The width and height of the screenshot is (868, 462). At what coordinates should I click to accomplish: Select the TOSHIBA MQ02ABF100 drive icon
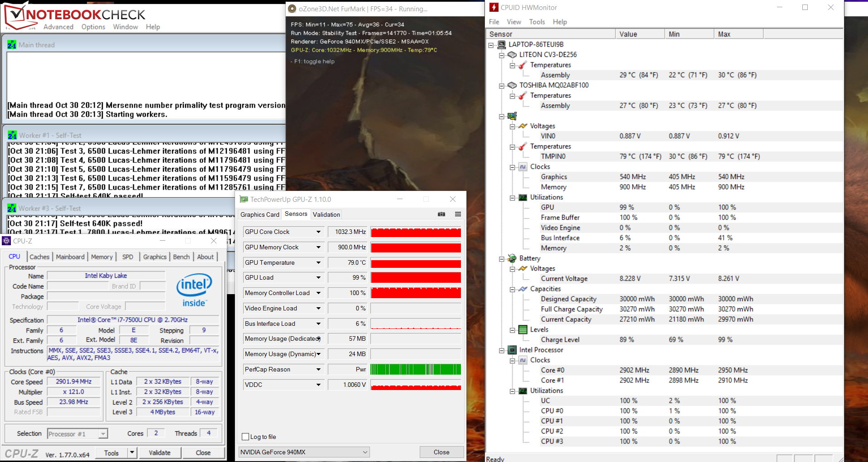tap(512, 85)
